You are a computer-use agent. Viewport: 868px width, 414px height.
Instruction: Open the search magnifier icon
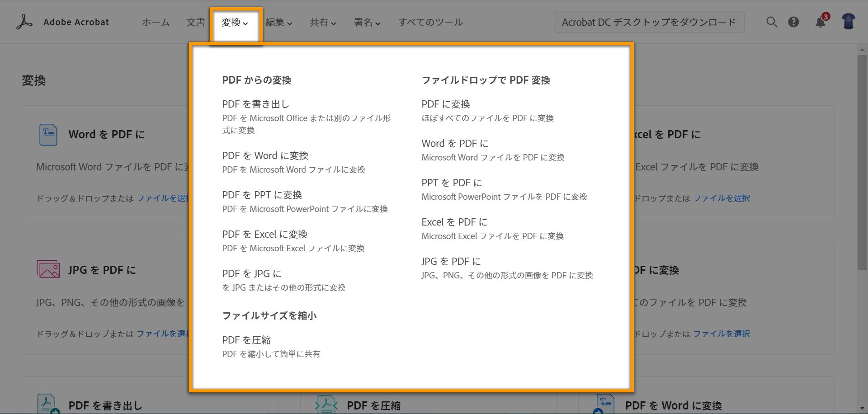[771, 22]
